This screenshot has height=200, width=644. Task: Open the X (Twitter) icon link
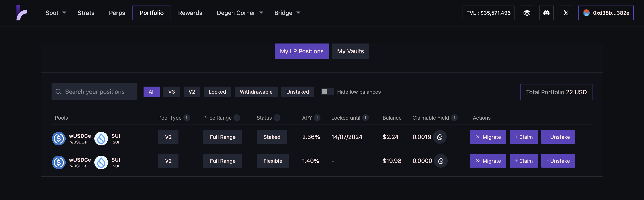[x=566, y=13]
